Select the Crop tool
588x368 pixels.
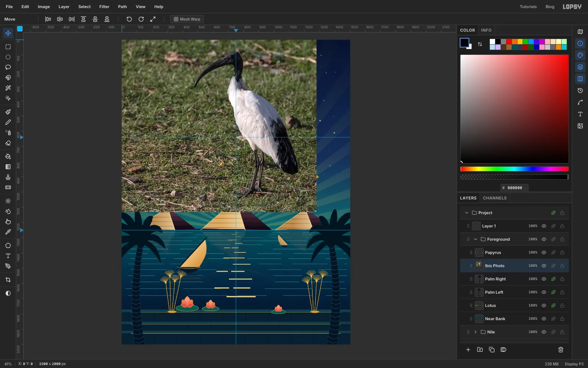coord(8,280)
